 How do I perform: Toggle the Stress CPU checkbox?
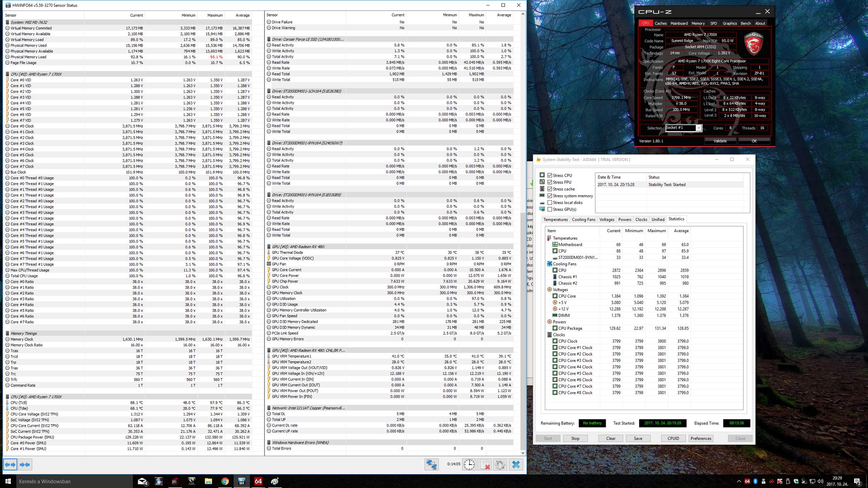[549, 176]
